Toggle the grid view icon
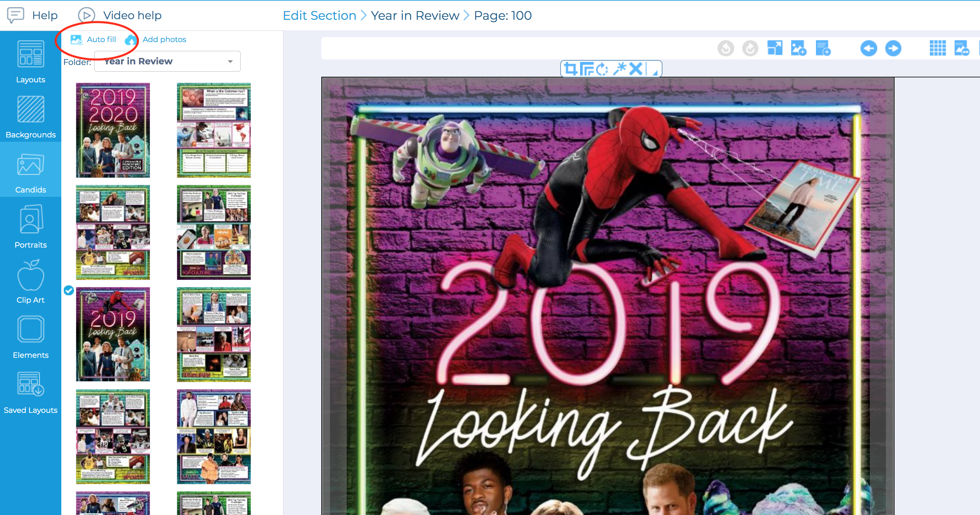Viewport: 980px width, 515px height. (x=937, y=48)
